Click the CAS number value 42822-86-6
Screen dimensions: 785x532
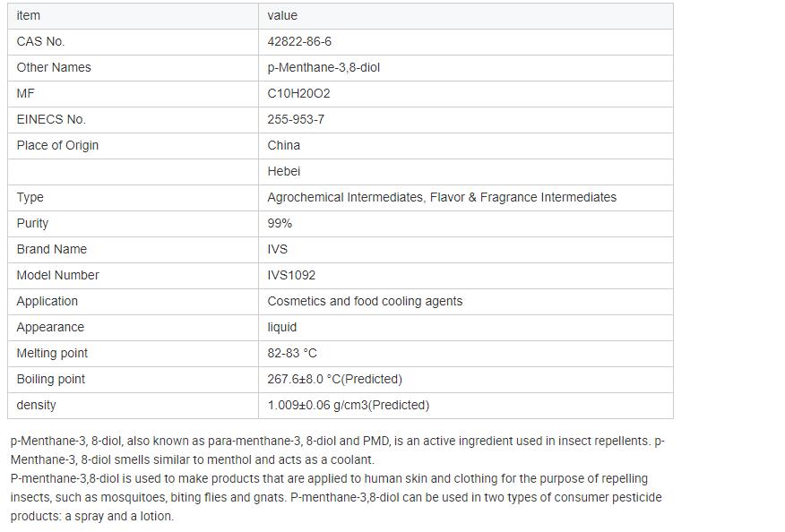pos(299,41)
